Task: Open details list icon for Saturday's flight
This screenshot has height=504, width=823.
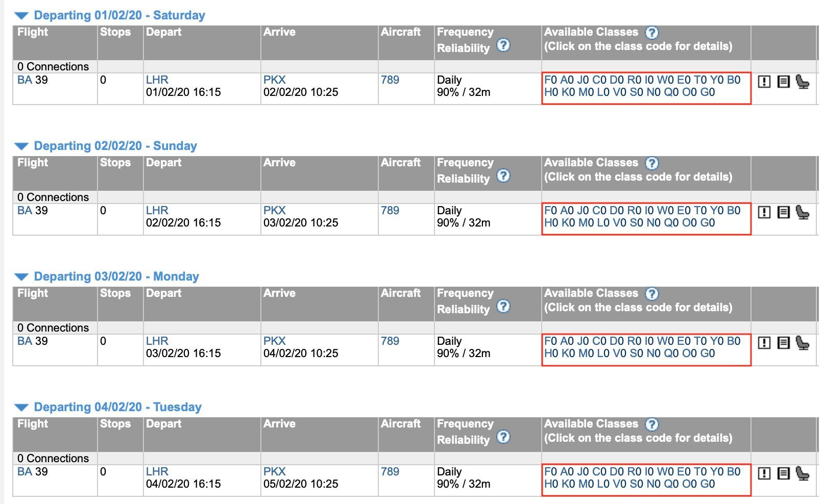Action: (x=783, y=82)
